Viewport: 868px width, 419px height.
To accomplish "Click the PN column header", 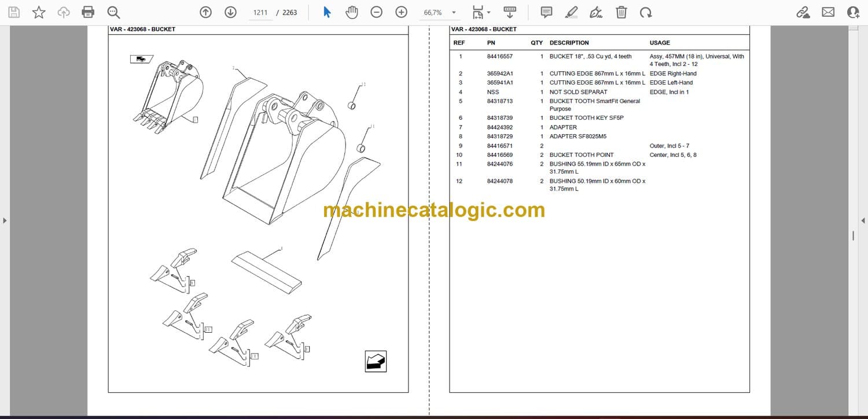I will [x=491, y=43].
